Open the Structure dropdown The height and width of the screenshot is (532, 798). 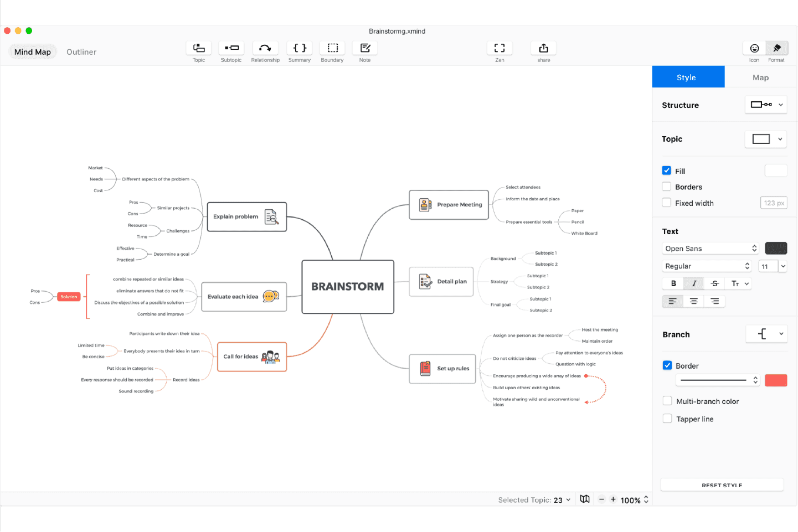[x=766, y=105]
